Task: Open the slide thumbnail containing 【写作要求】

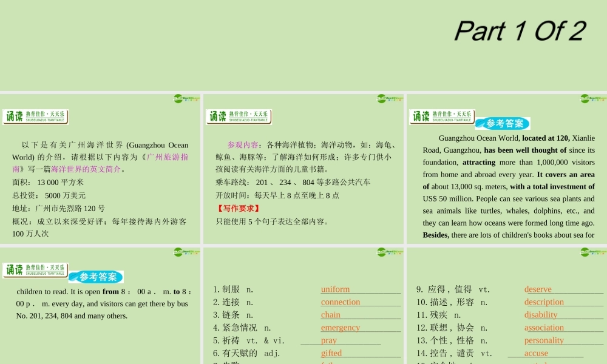Action: pos(303,169)
